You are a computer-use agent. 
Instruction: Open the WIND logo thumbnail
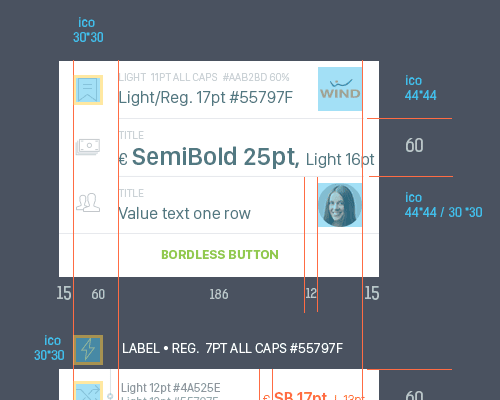(340, 89)
